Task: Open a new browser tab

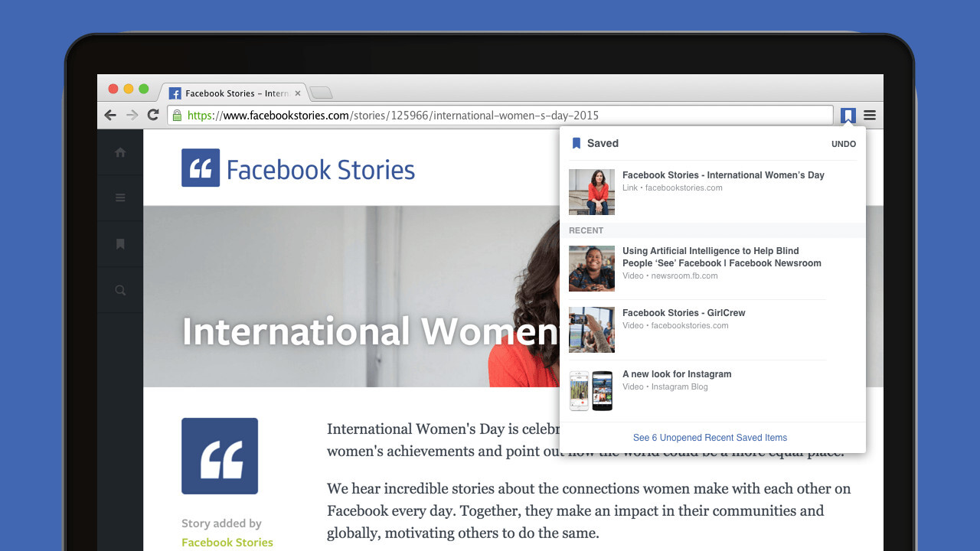Action: [321, 93]
